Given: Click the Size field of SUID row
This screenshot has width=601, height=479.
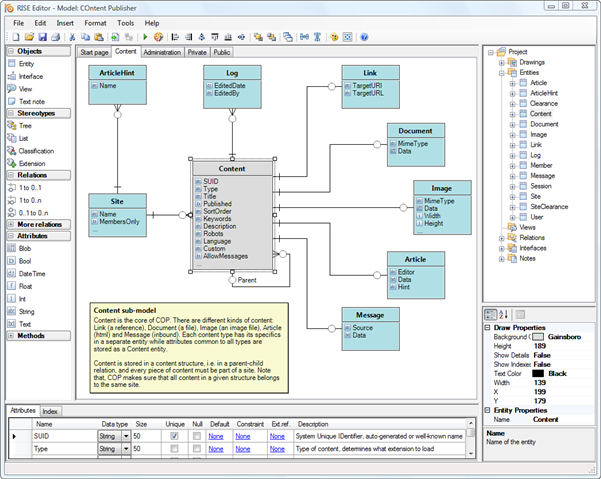Looking at the screenshot, I should pos(146,436).
